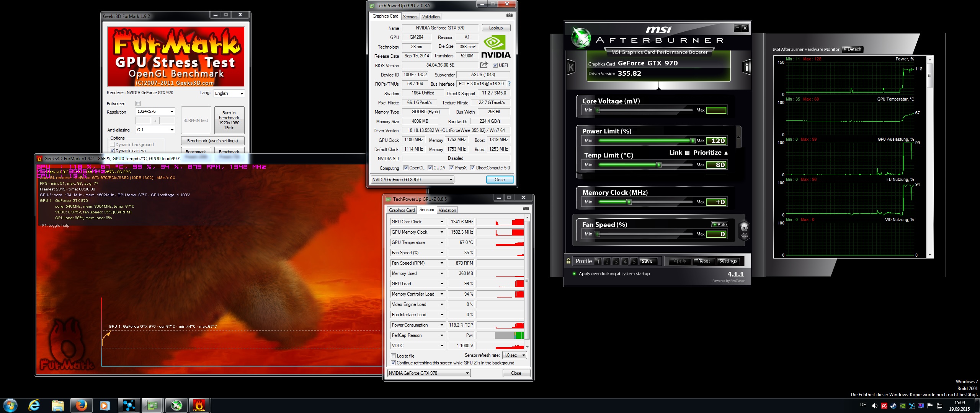Click the Lookup button in GPU-Z
This screenshot has width=980, height=413.
(x=495, y=28)
